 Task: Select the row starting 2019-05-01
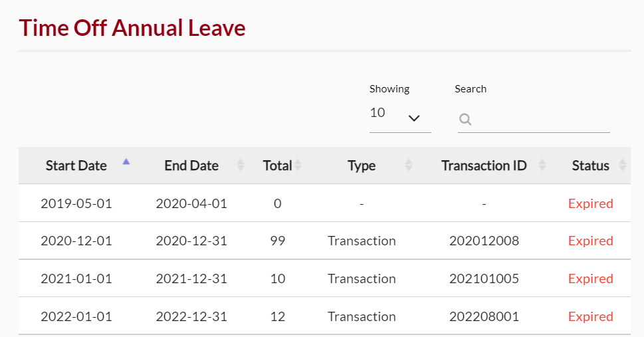324,203
